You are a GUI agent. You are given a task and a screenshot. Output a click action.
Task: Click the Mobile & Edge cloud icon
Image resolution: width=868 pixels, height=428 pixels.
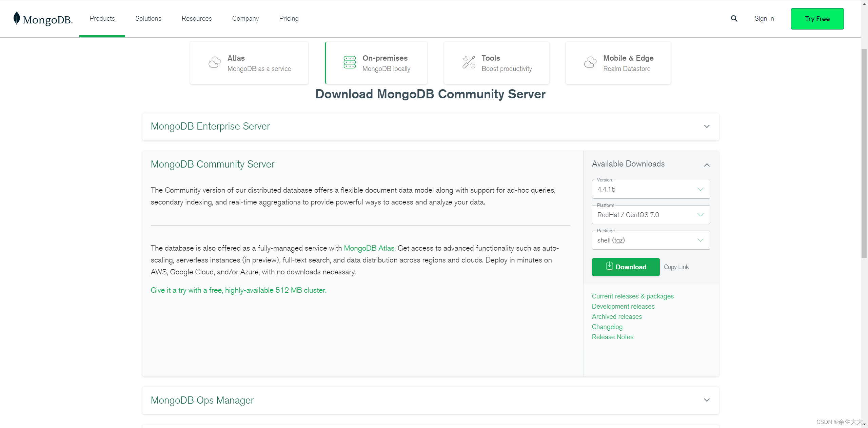tap(590, 62)
